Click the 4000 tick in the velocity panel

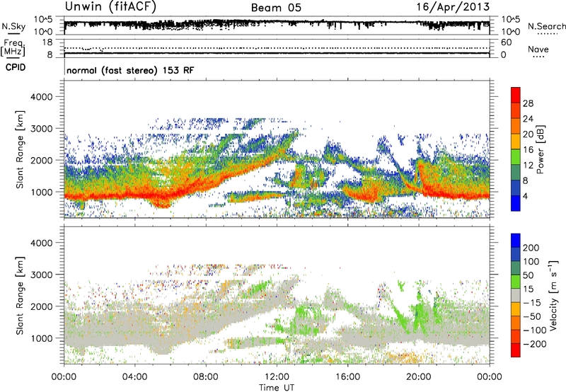(x=42, y=243)
